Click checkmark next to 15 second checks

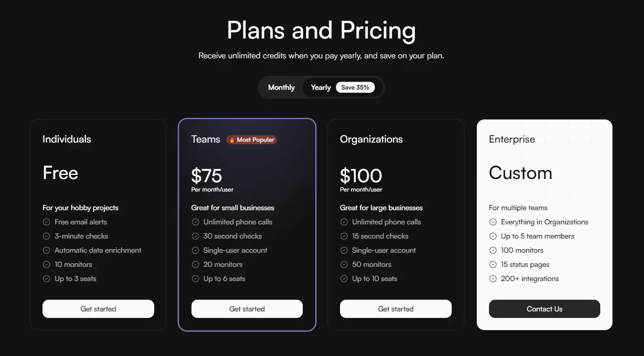click(x=343, y=236)
